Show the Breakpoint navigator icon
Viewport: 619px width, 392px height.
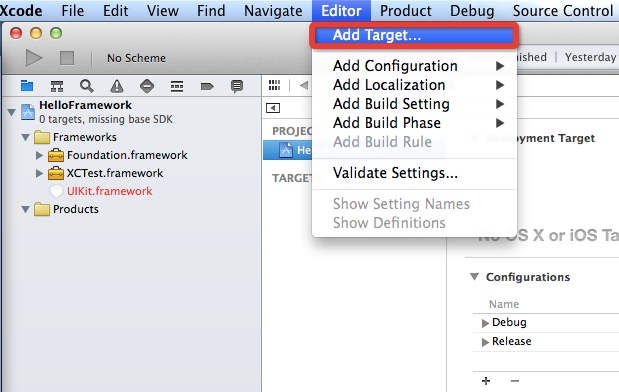207,86
